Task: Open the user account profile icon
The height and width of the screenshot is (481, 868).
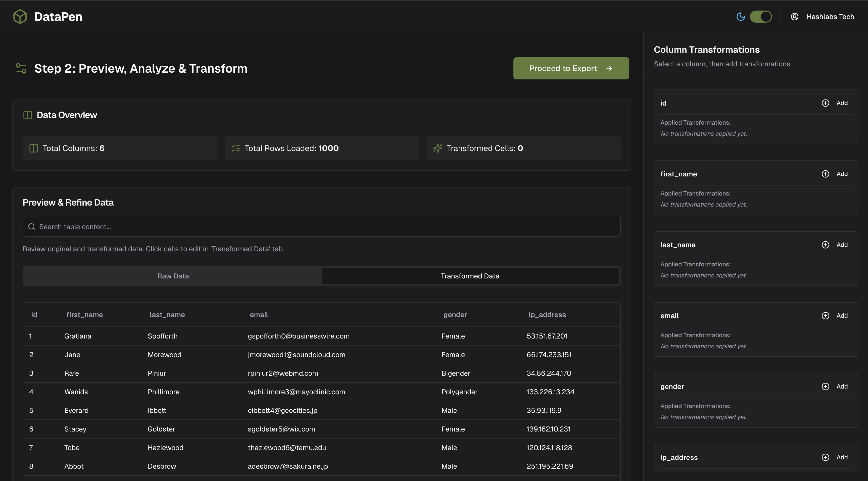Action: [x=795, y=17]
